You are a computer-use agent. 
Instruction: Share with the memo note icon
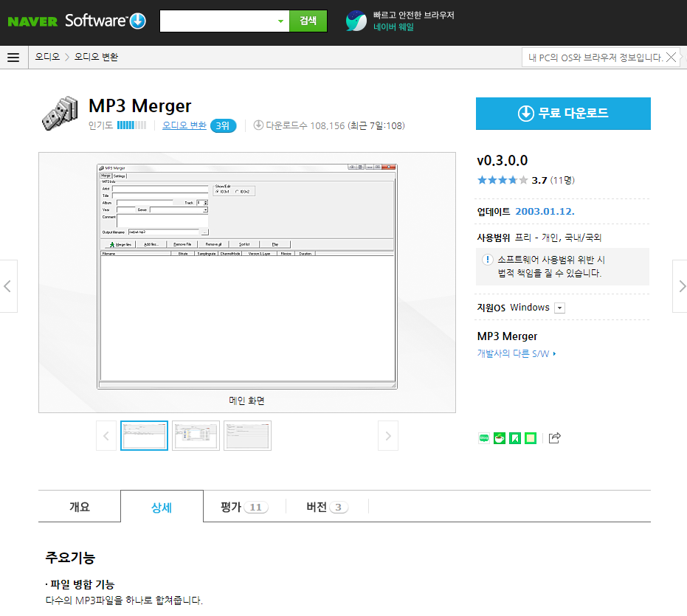(531, 438)
